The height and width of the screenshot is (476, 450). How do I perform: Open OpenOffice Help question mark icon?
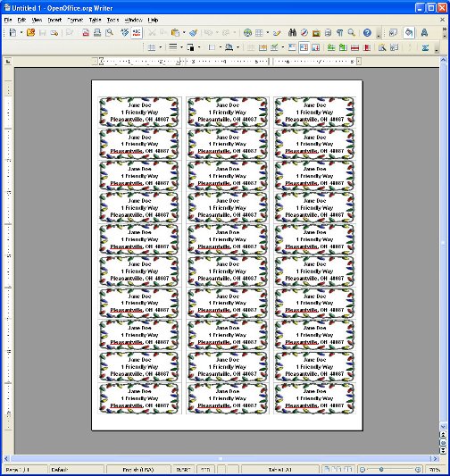coord(367,33)
